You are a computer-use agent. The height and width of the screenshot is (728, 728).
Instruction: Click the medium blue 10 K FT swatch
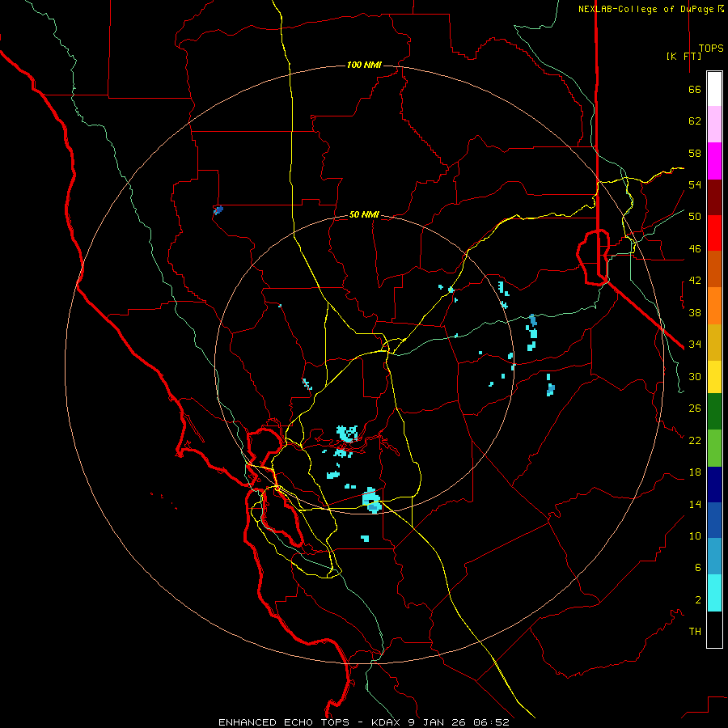tap(714, 520)
